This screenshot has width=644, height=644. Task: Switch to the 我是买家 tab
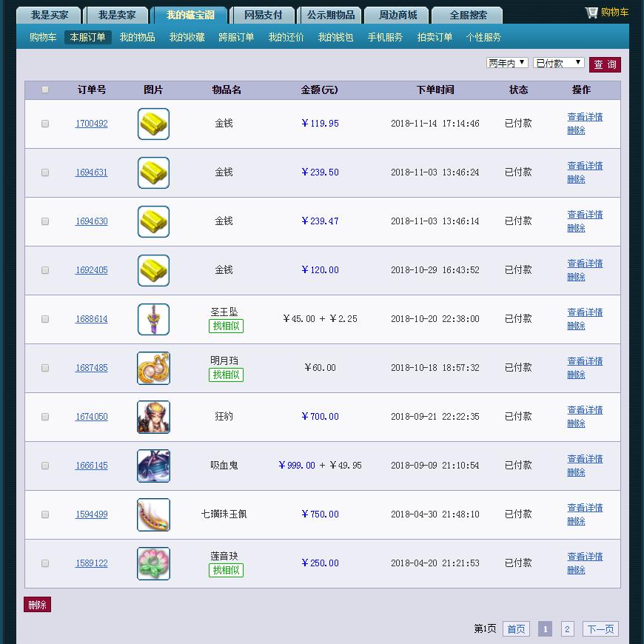(x=50, y=16)
